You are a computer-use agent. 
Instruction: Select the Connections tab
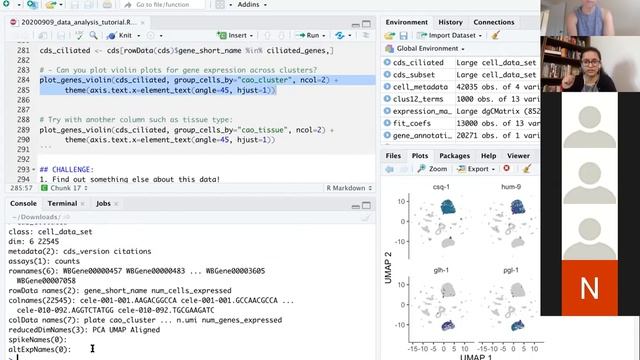click(493, 22)
